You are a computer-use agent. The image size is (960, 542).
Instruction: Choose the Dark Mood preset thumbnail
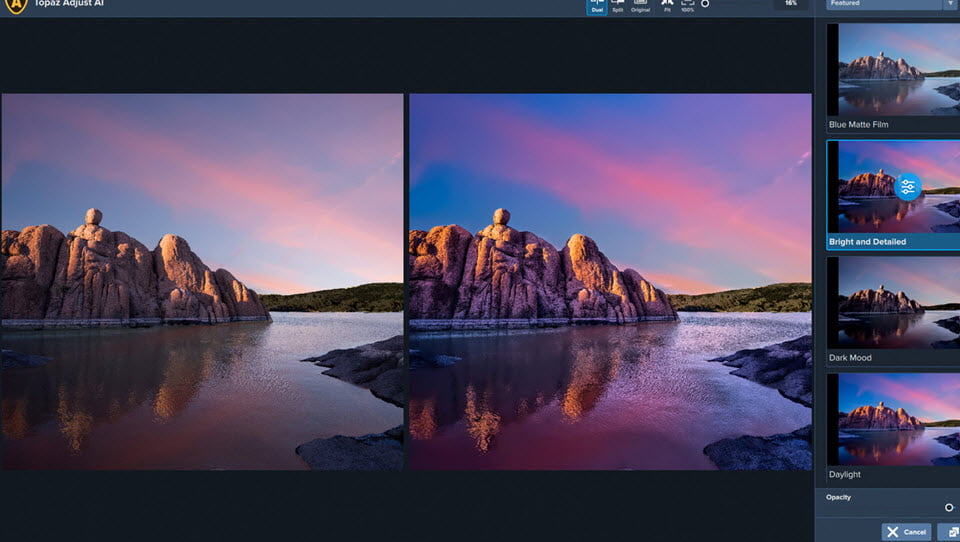(893, 303)
